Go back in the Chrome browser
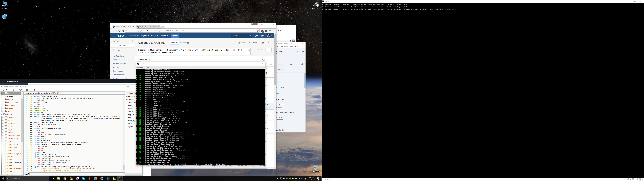Screen dimensions: 644x181 coord(112,31)
